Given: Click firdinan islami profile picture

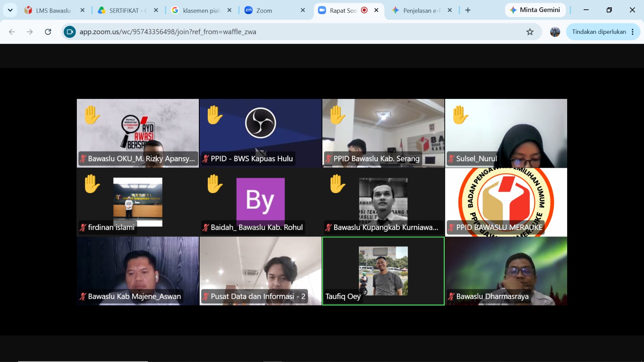Looking at the screenshot, I should pyautogui.click(x=138, y=202).
